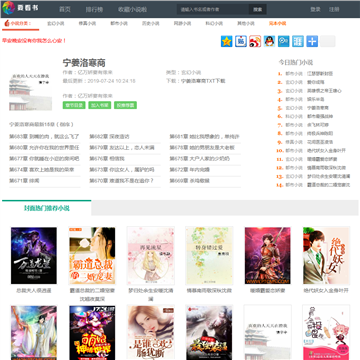This screenshot has height=360, width=360.
Task: Open chapter 第673章 link
Action: [x=122, y=170]
